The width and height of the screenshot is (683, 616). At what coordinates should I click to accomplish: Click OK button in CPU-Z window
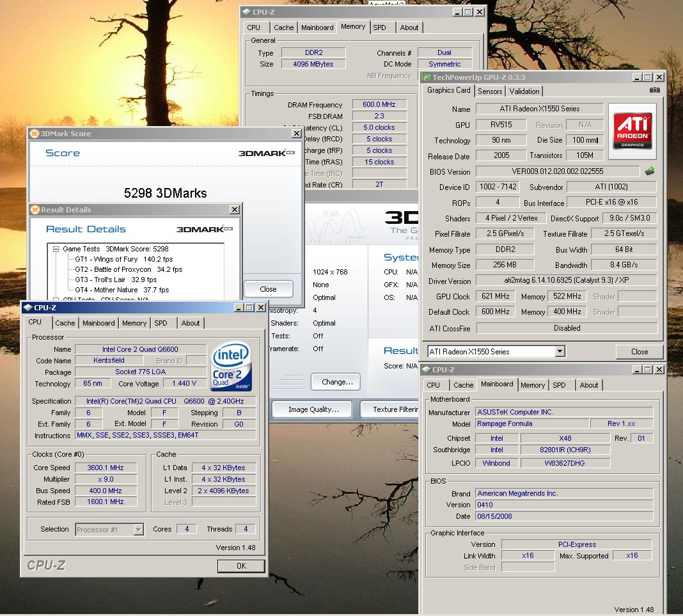241,565
